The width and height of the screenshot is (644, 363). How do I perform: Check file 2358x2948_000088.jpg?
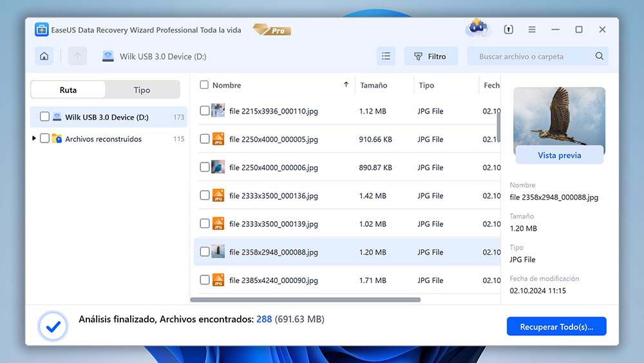[x=205, y=251]
